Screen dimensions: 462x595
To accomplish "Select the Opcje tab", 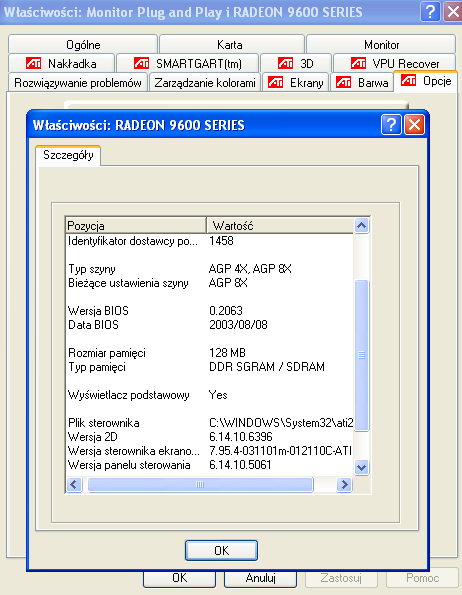I will 426,81.
